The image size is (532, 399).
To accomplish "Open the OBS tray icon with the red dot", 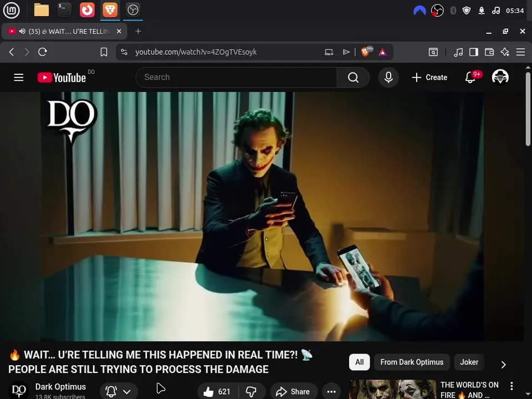I will pyautogui.click(x=437, y=11).
